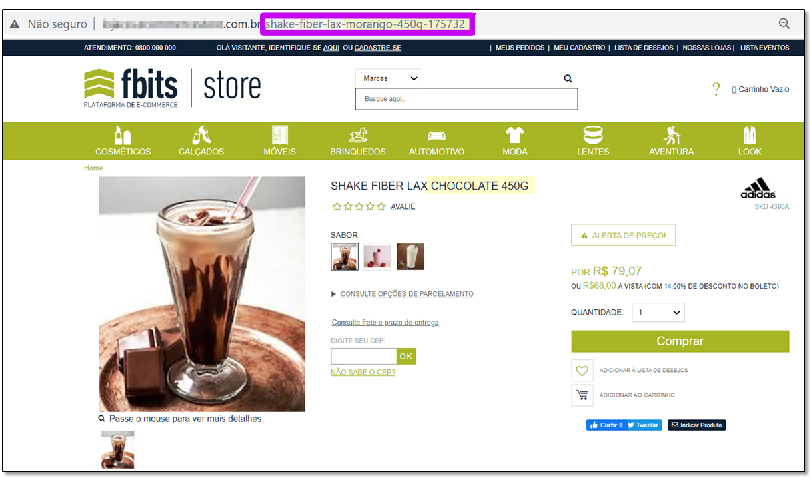Click the question mark help icon
The image size is (812, 480).
pos(716,89)
